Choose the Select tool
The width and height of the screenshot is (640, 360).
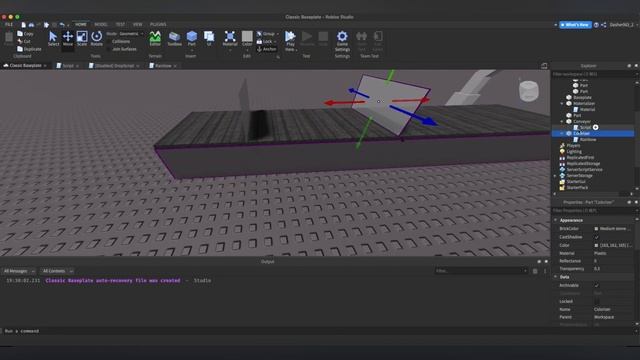click(x=53, y=39)
